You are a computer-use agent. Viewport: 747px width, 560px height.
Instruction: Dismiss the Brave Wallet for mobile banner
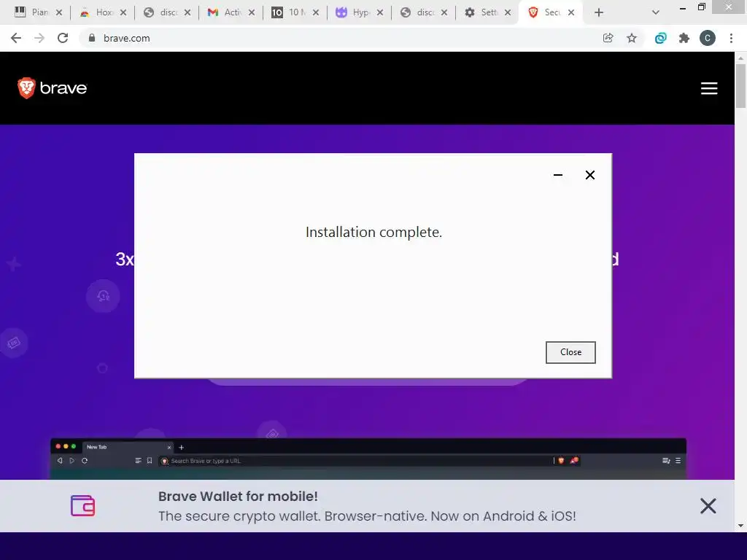click(708, 506)
